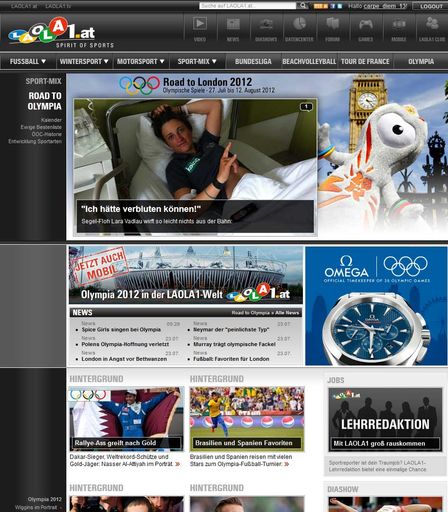Open the Beachvolleyball nav tab
Viewport: 448px width, 512px height.
click(x=309, y=61)
